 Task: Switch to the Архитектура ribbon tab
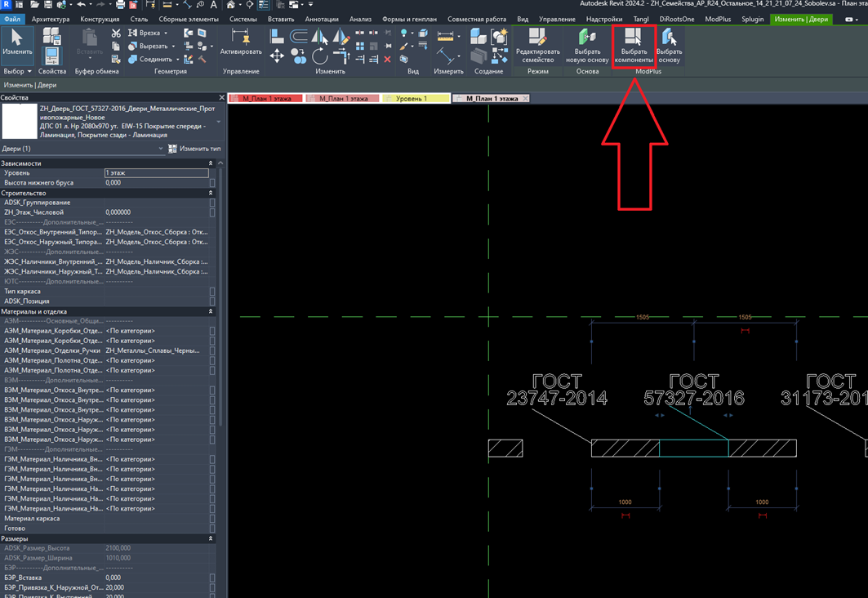[x=51, y=19]
